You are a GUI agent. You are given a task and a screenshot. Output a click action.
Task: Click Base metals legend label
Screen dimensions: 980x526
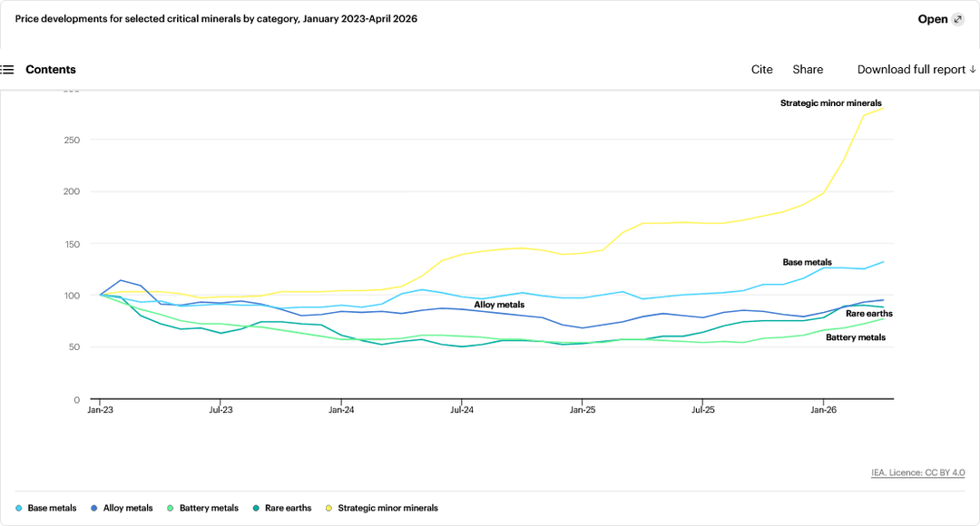click(52, 509)
